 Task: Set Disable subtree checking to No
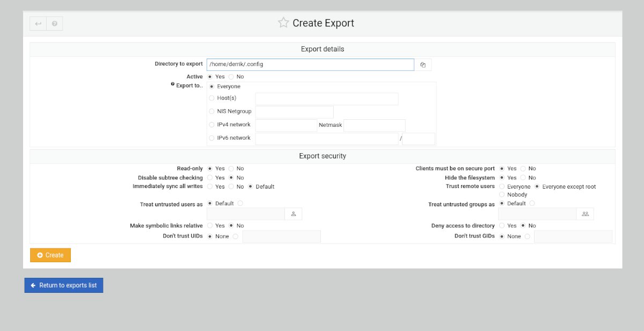(x=231, y=178)
